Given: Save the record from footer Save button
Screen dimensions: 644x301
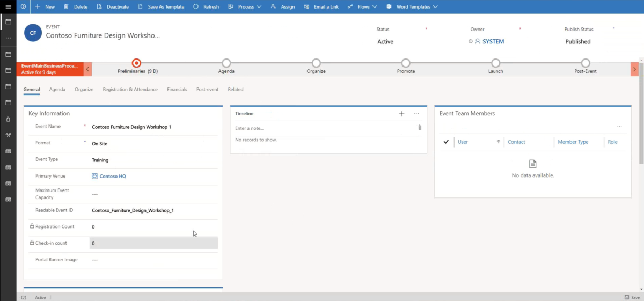Looking at the screenshot, I should point(632,297).
